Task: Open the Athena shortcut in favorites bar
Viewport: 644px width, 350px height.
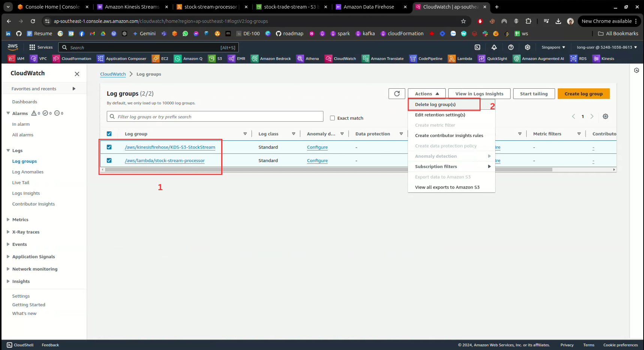Action: 308,58
